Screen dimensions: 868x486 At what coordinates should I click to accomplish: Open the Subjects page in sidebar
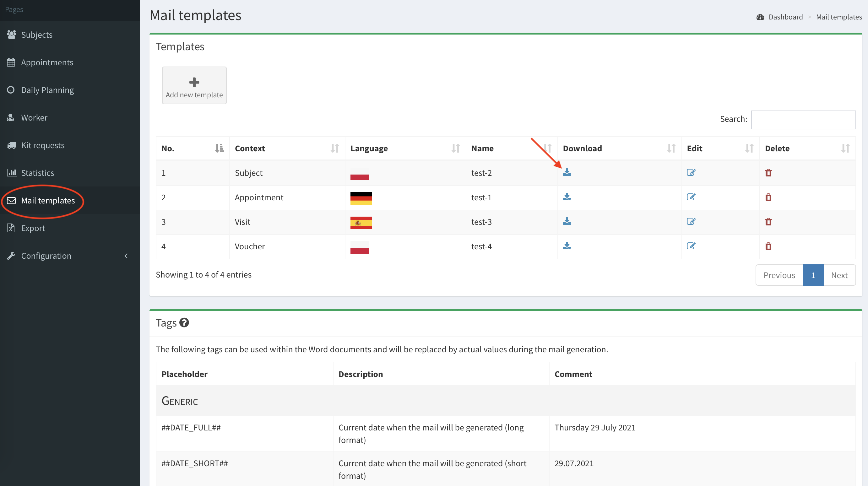pos(37,35)
